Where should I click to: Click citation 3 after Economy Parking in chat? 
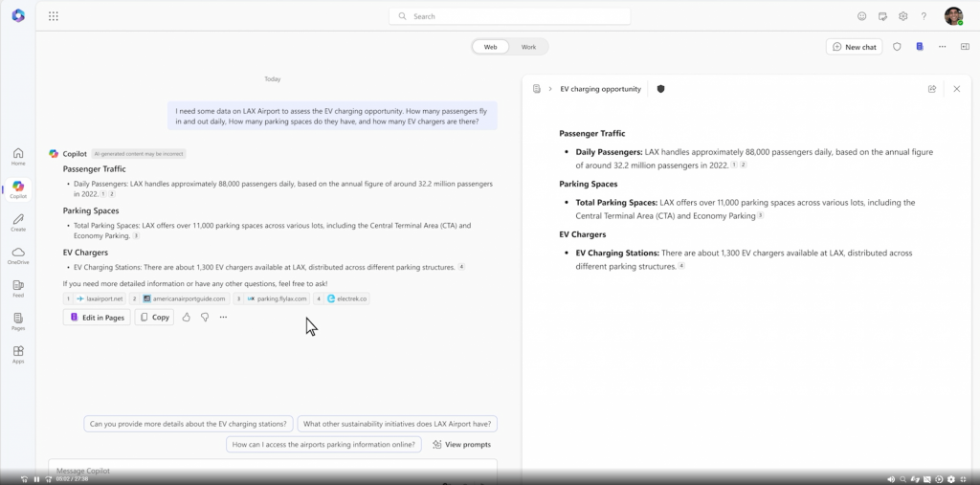(136, 236)
